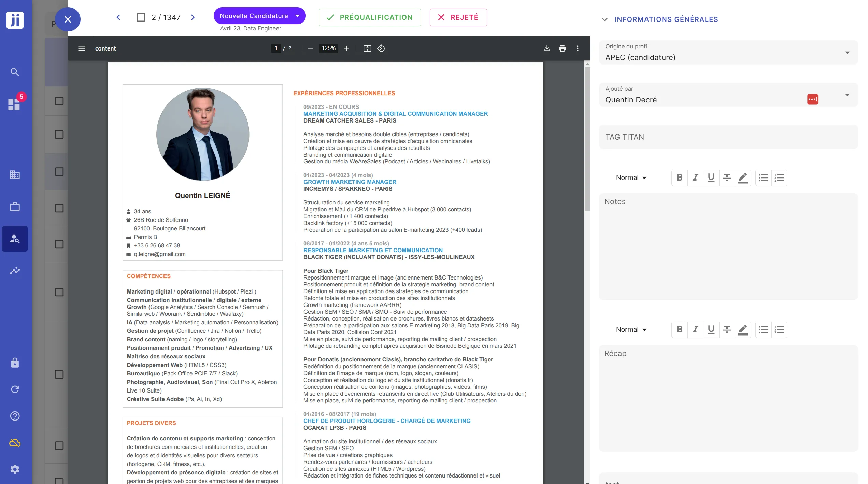Toggle the checkbox next to the candidate counter

[x=141, y=17]
